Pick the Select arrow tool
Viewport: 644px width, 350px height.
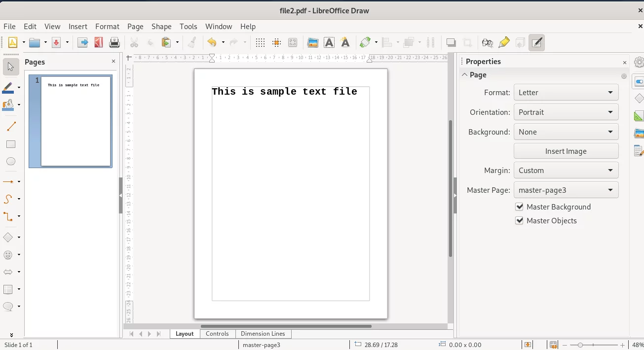click(11, 67)
